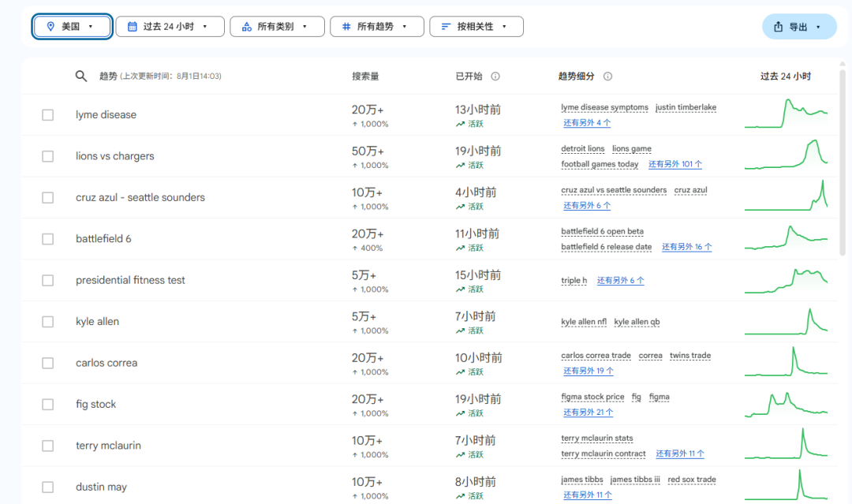Click the info icon next to 趋势细分
Viewport: 852px width, 504px height.
[x=608, y=77]
